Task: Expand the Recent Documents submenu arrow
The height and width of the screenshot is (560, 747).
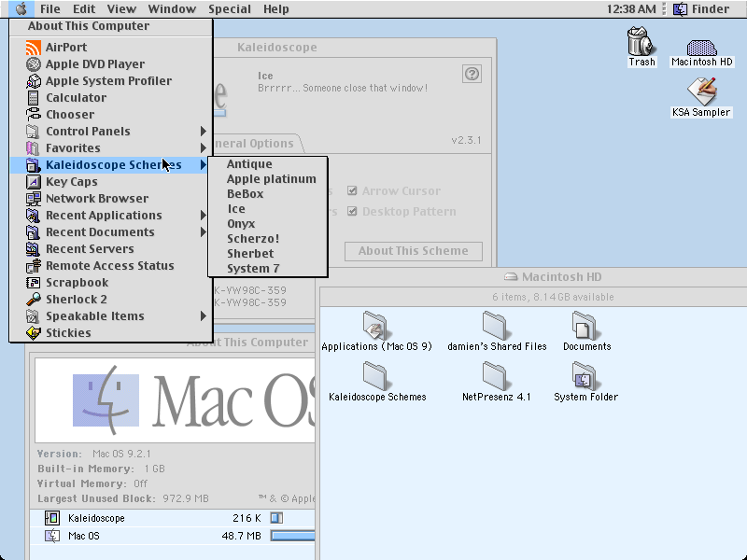Action: 204,231
